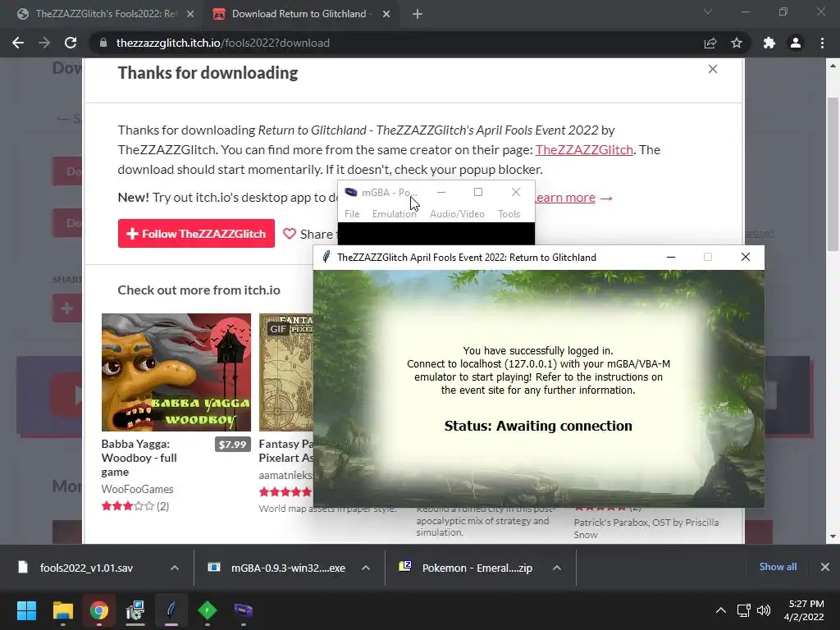This screenshot has height=630, width=840.
Task: Click the site lock icon in address bar
Action: click(x=103, y=43)
